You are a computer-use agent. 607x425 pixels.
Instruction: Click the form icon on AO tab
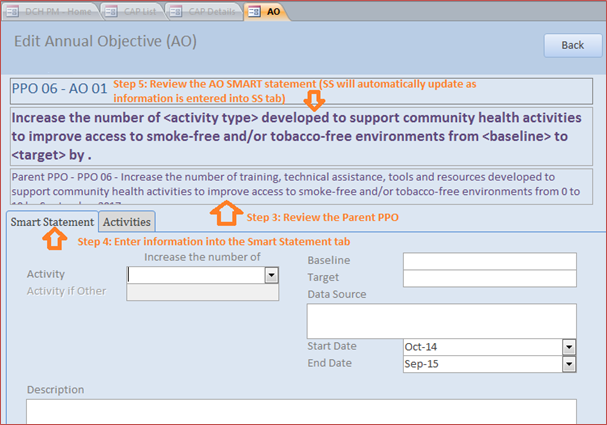[254, 12]
